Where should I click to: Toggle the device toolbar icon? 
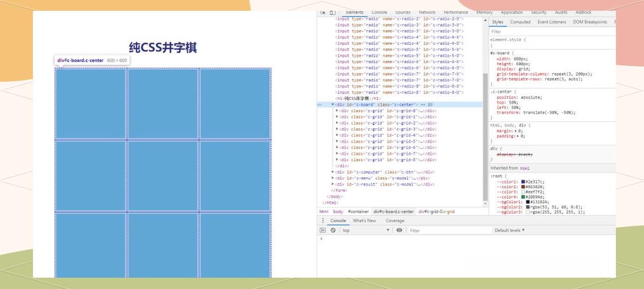[333, 12]
